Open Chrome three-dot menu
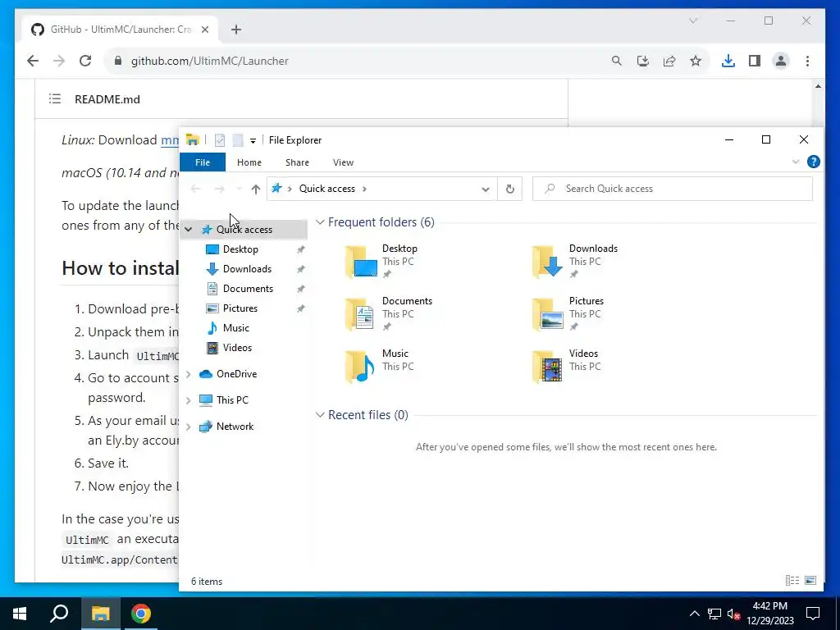The width and height of the screenshot is (840, 630). pos(807,61)
